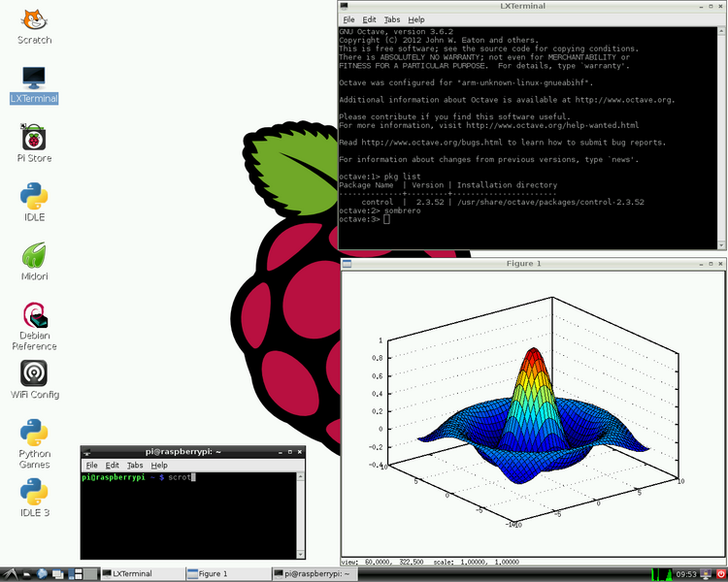728x582 pixels.
Task: Open the Debian Reference desktop icon
Action: click(34, 327)
